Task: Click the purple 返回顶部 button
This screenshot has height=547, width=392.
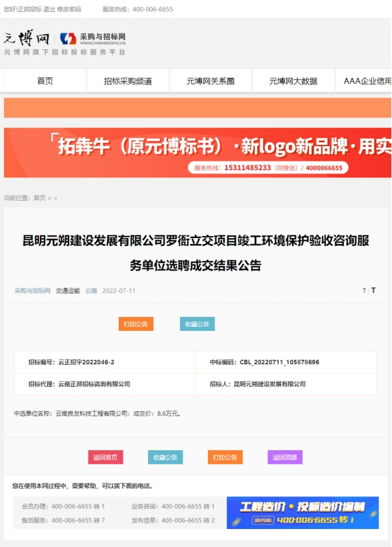Action: pos(285,458)
